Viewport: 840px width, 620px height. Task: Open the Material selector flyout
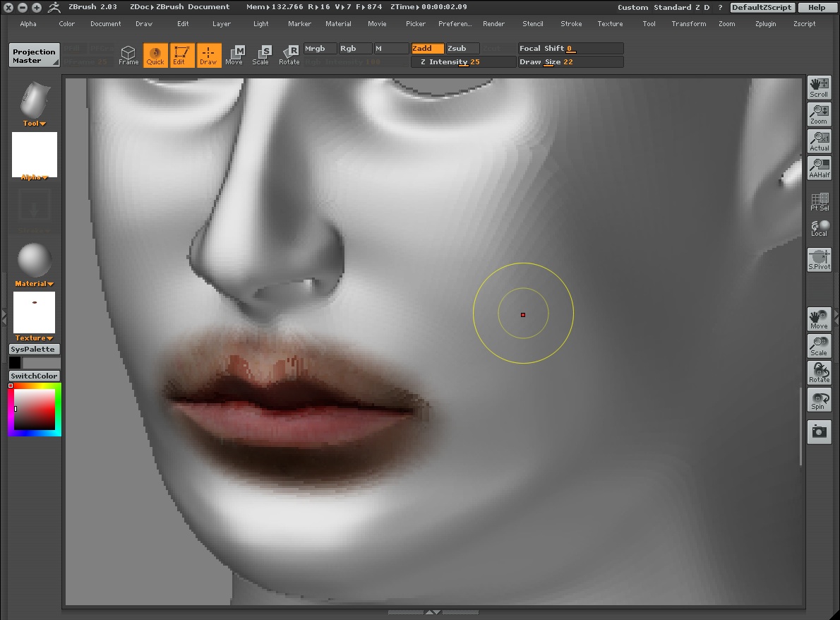[x=33, y=283]
